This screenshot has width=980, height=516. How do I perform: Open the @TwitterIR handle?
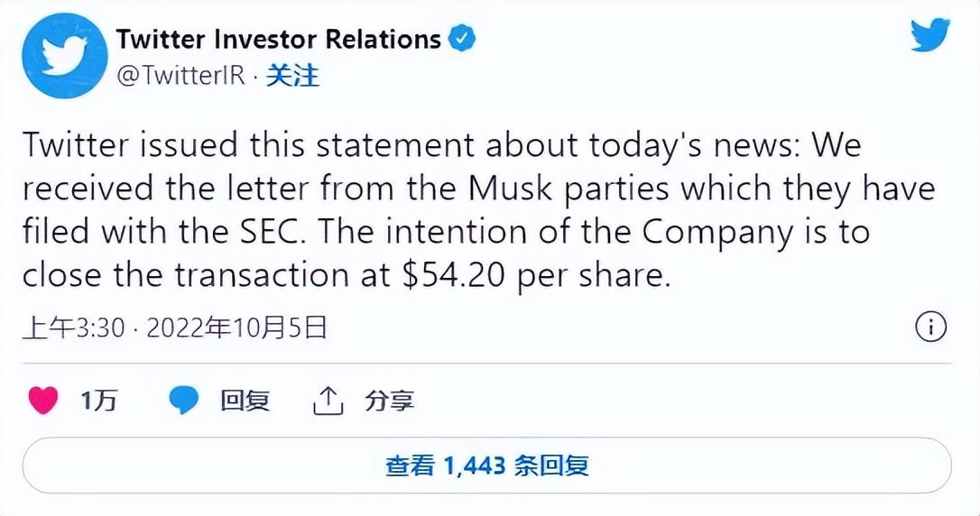[x=180, y=76]
